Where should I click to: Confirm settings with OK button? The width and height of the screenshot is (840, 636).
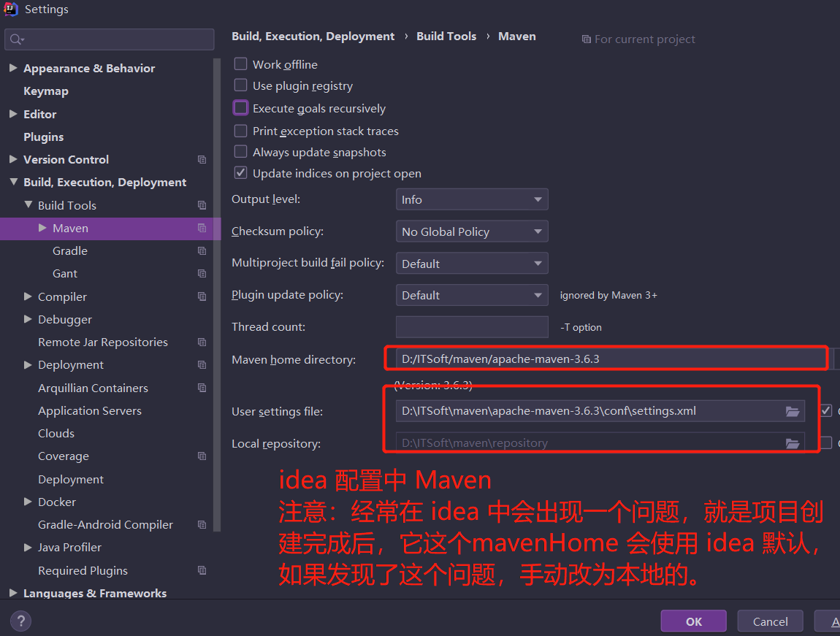point(694,621)
